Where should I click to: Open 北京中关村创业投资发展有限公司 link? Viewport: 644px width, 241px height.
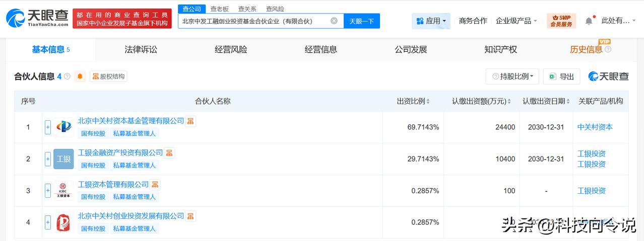click(x=131, y=216)
